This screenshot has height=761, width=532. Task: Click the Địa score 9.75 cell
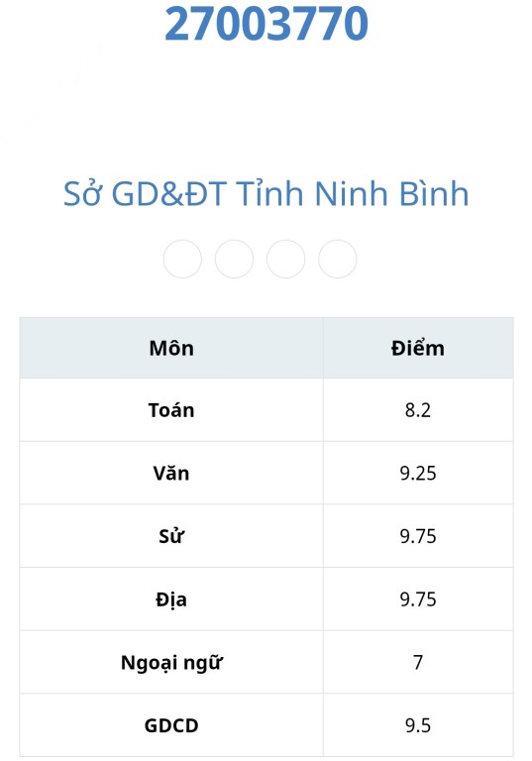pyautogui.click(x=418, y=599)
